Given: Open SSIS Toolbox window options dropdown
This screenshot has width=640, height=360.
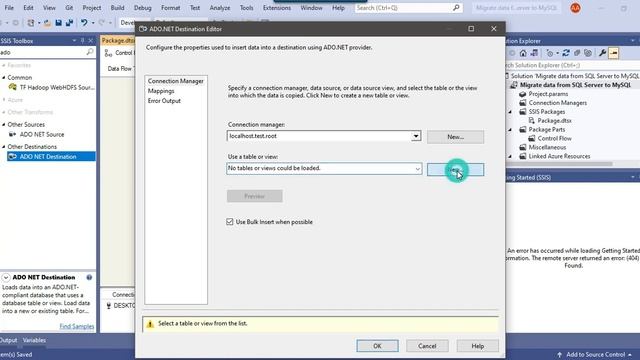Looking at the screenshot, I should click(74, 41).
